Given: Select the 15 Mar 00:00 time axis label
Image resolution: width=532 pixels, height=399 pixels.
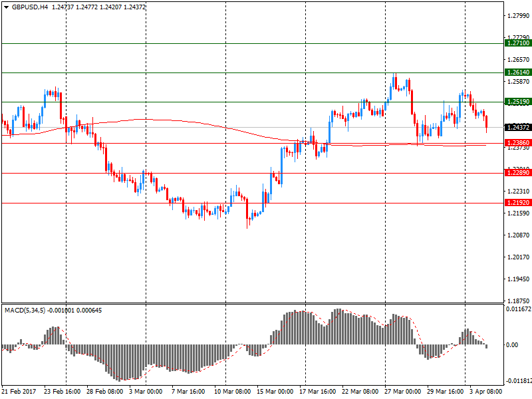Looking at the screenshot, I should tap(275, 392).
